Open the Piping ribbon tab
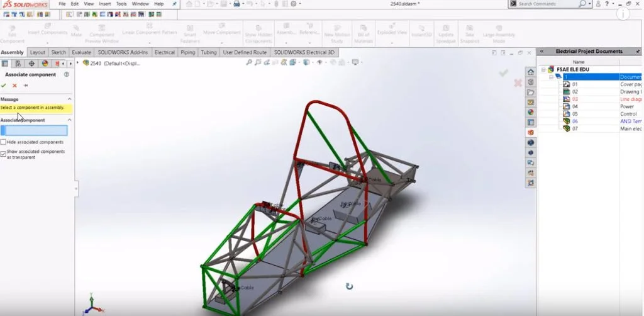This screenshot has height=316, width=644. [x=187, y=53]
